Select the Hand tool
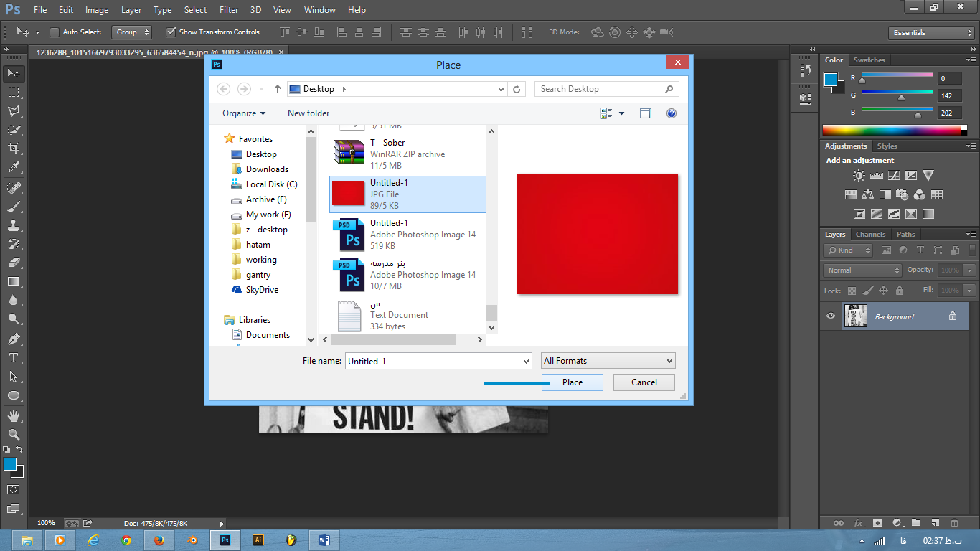 (x=14, y=416)
